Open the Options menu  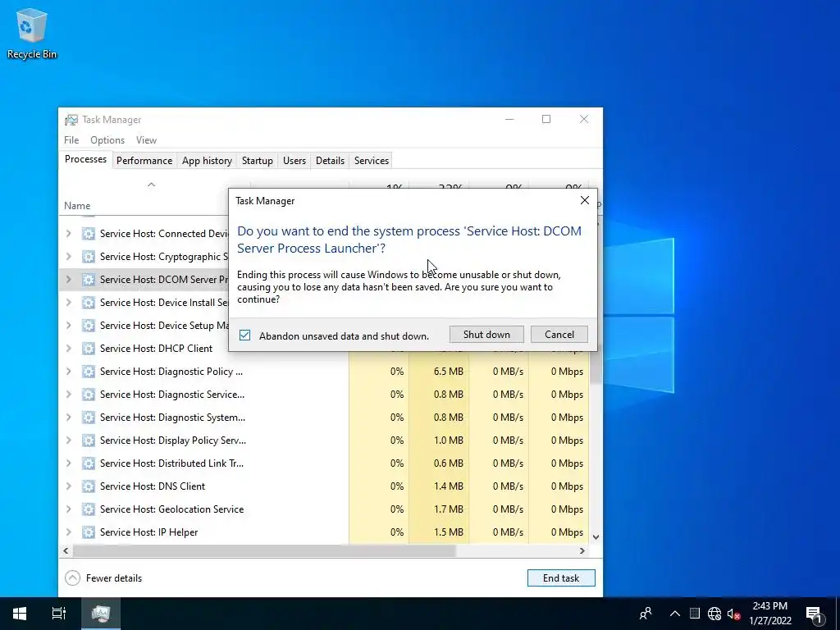[x=107, y=139]
